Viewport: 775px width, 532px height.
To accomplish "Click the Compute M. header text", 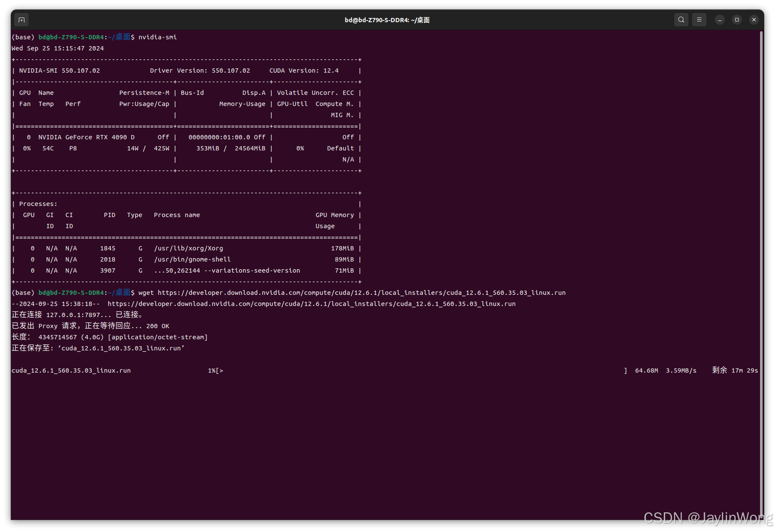I will [x=334, y=104].
